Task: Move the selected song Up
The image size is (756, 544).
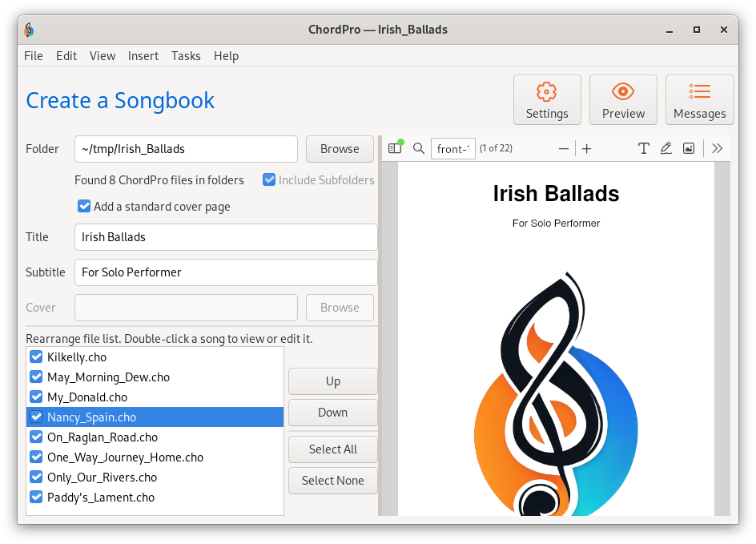Action: point(332,381)
